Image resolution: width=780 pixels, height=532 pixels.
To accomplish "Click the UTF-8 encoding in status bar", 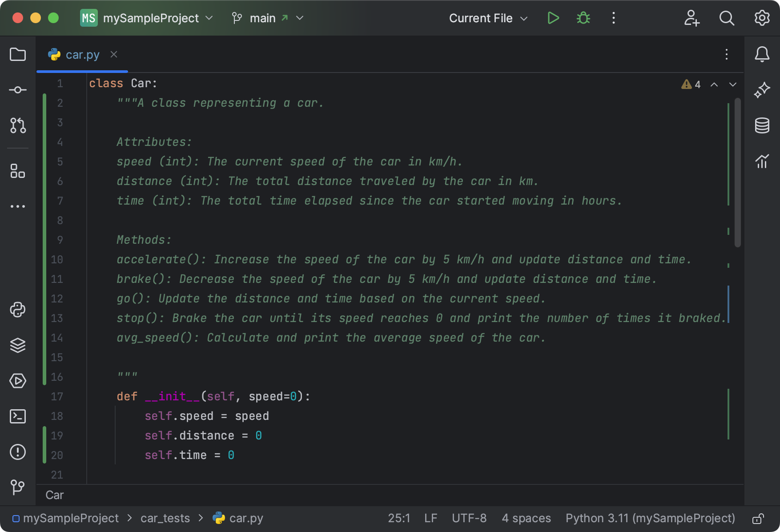I will point(469,518).
